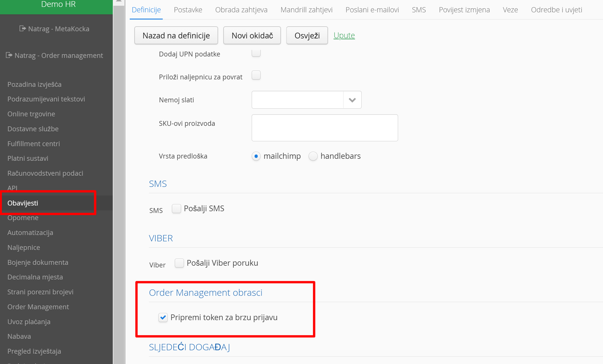
Task: Open the Nemoj slati combo box field
Action: point(297,100)
